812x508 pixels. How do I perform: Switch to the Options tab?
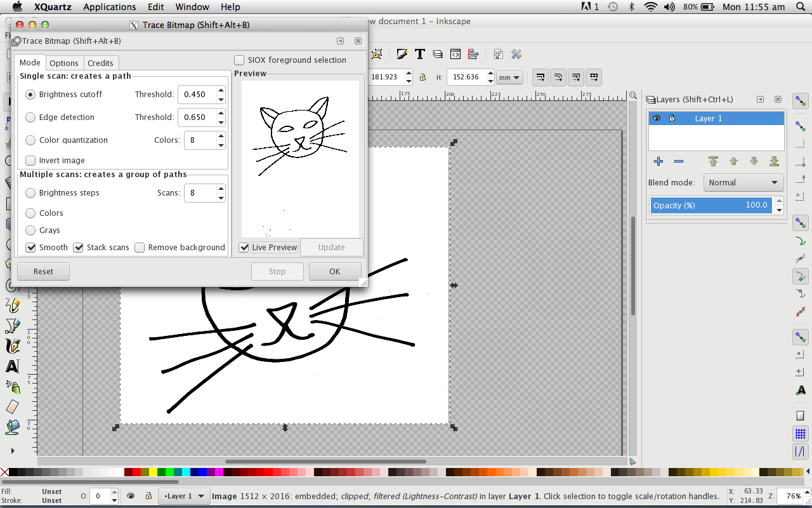64,63
